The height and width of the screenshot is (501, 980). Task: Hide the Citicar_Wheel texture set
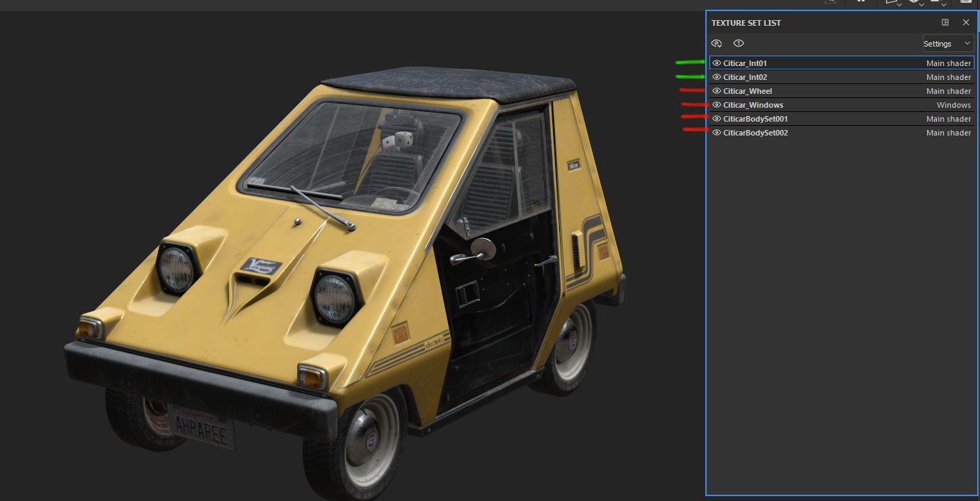[716, 91]
